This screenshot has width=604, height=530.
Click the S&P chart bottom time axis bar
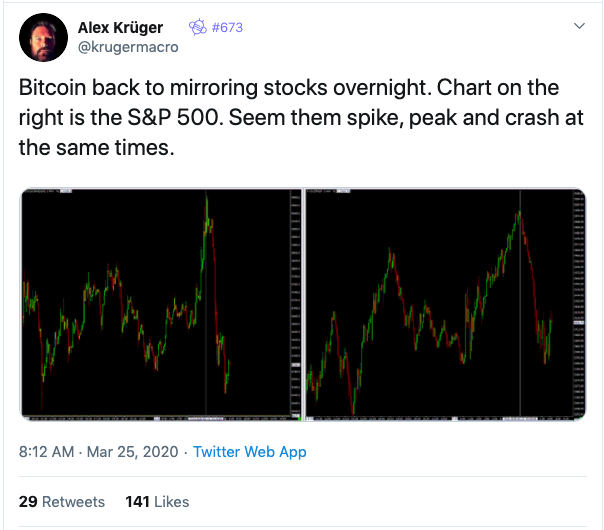coord(440,418)
